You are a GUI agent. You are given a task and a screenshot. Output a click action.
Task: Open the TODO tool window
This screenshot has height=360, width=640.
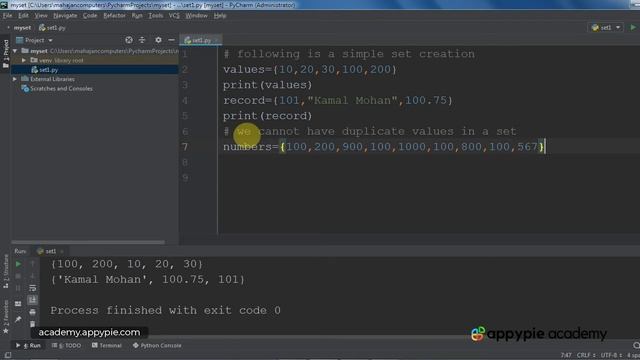coord(67,346)
